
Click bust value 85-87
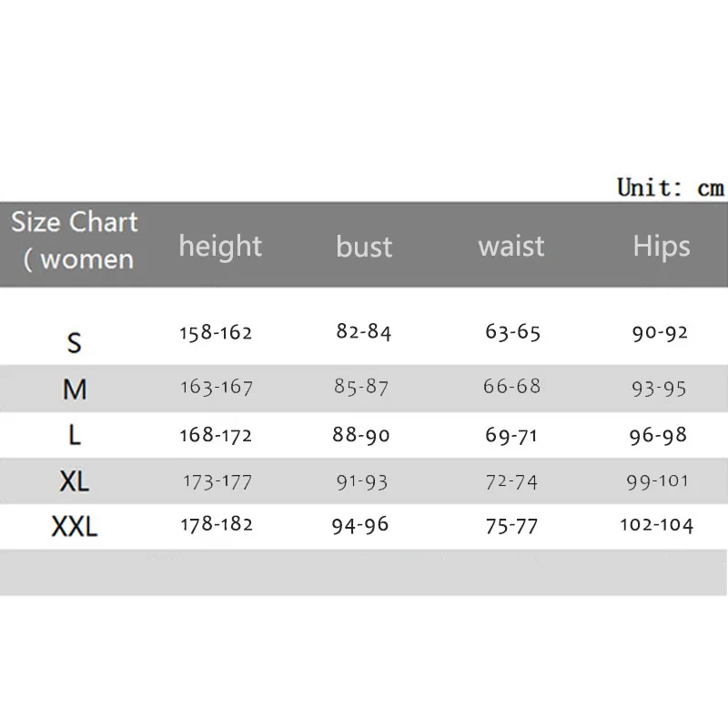tap(361, 388)
